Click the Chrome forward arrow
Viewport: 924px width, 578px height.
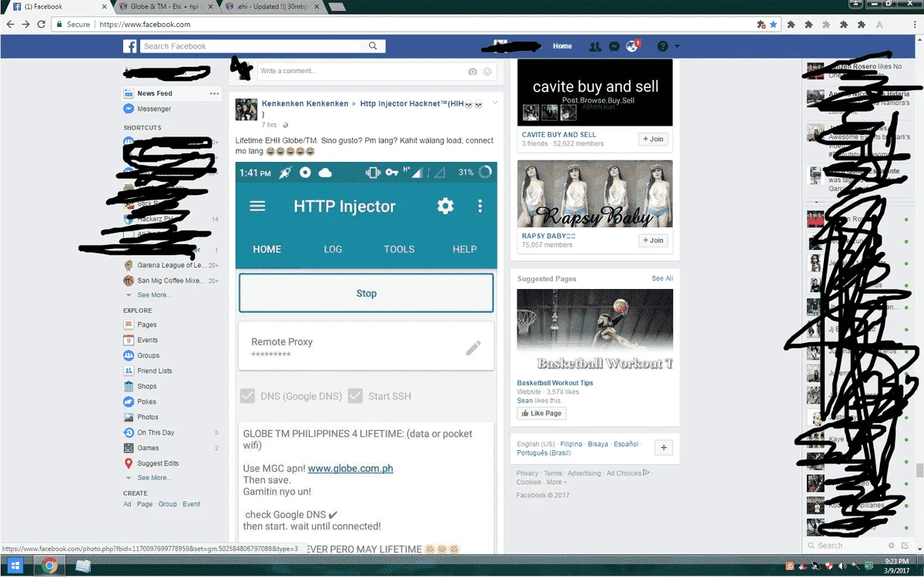[x=26, y=25]
